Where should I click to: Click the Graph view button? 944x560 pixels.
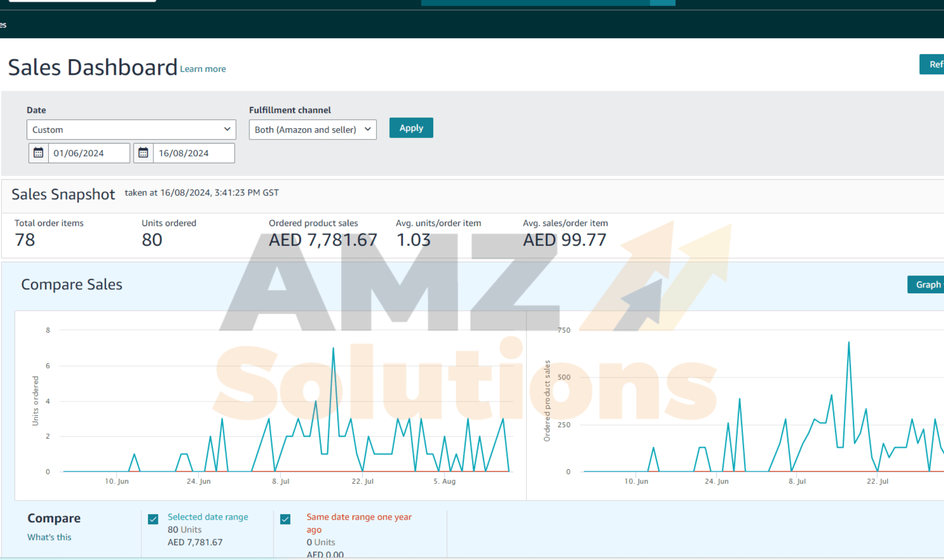click(928, 285)
